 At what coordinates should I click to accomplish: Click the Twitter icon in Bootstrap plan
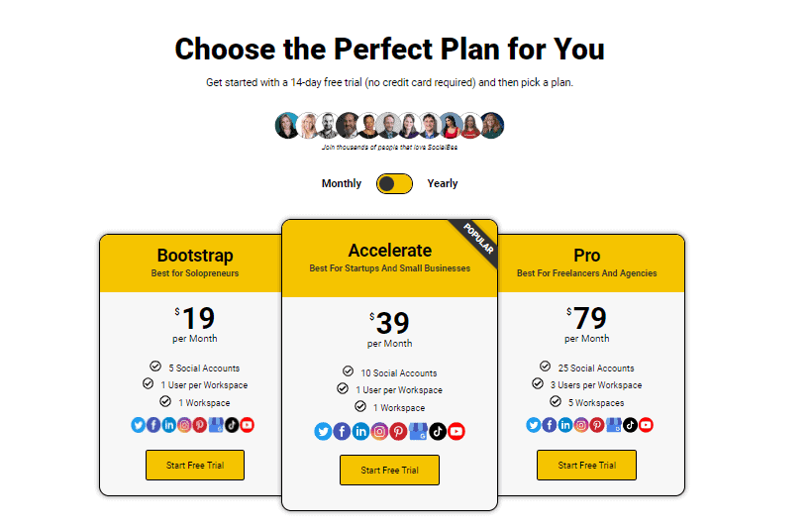[x=139, y=425]
